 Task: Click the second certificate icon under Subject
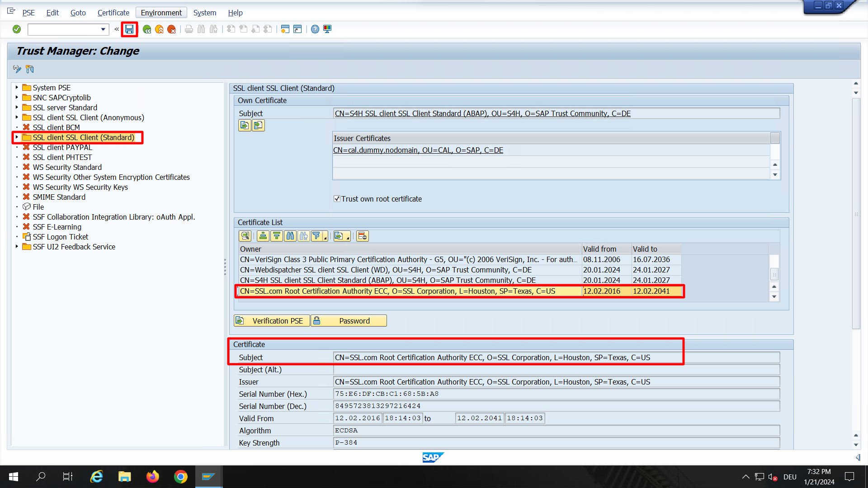pyautogui.click(x=258, y=125)
